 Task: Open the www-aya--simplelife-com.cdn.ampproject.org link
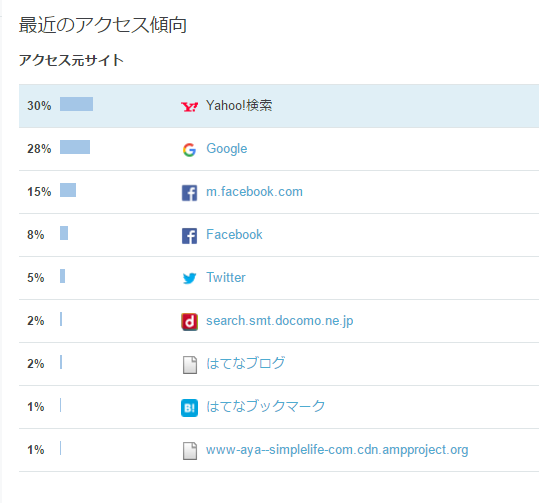pyautogui.click(x=337, y=450)
